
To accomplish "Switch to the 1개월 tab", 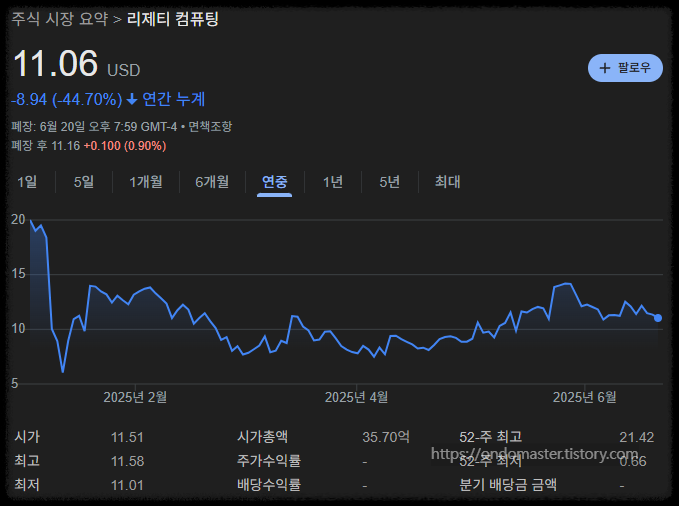I will pyautogui.click(x=146, y=182).
